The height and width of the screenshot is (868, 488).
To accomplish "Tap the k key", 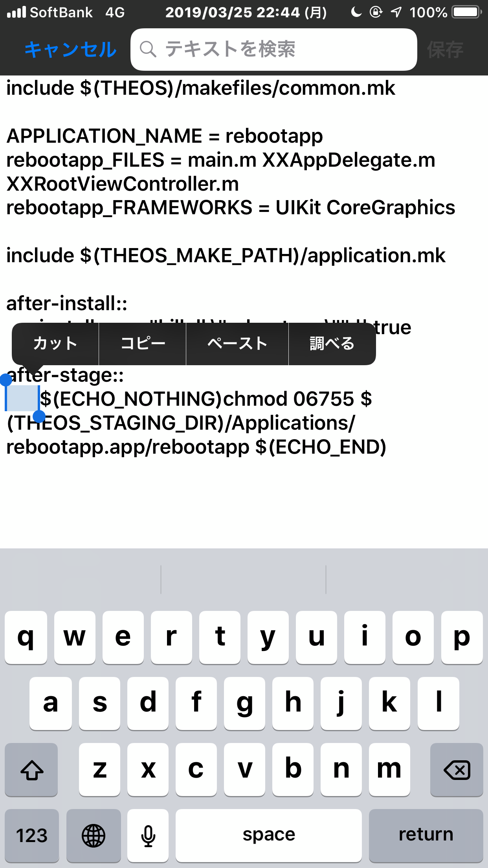I will [x=389, y=704].
